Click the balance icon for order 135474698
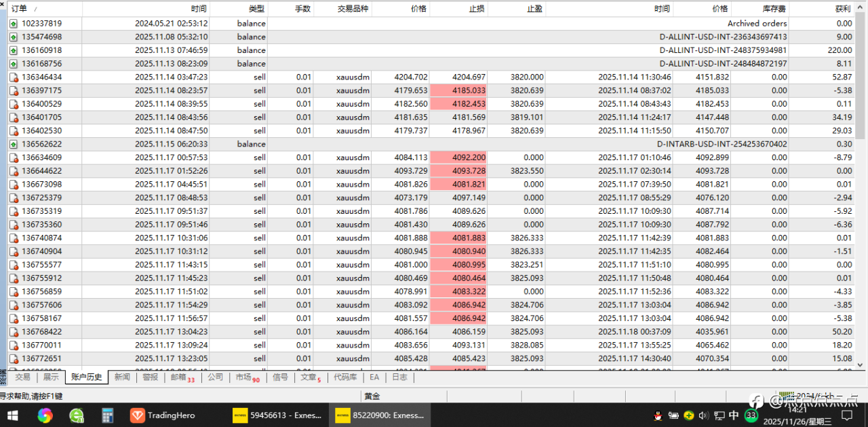Image resolution: width=868 pixels, height=427 pixels. click(14, 37)
